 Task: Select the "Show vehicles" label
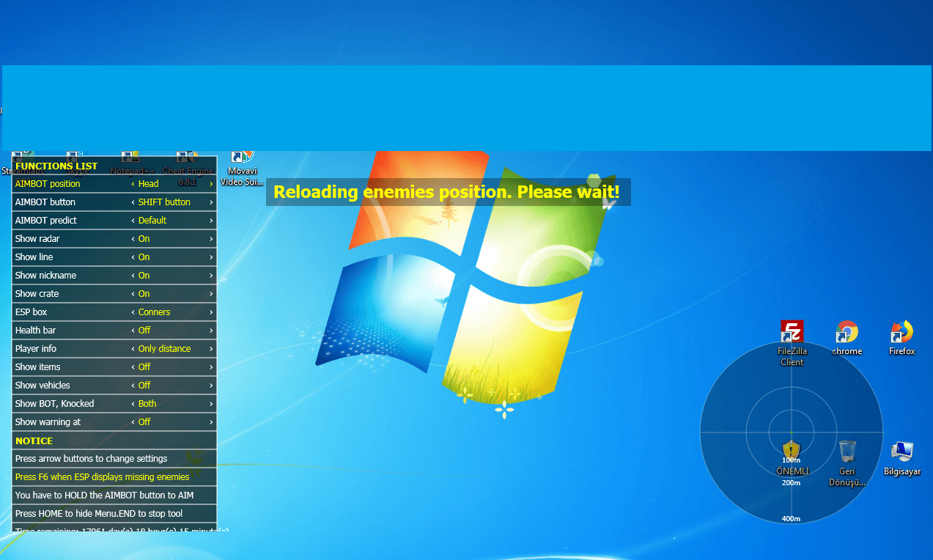coord(43,386)
